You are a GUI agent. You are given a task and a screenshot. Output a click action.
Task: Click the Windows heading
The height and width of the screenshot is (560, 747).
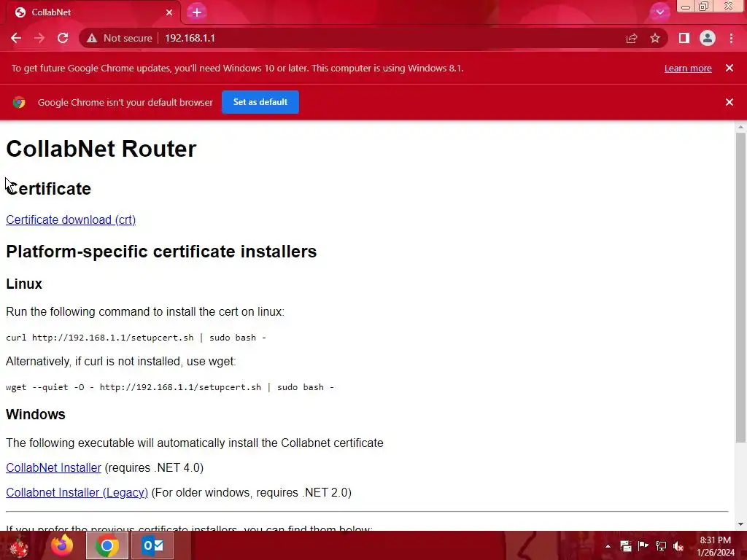(x=35, y=414)
